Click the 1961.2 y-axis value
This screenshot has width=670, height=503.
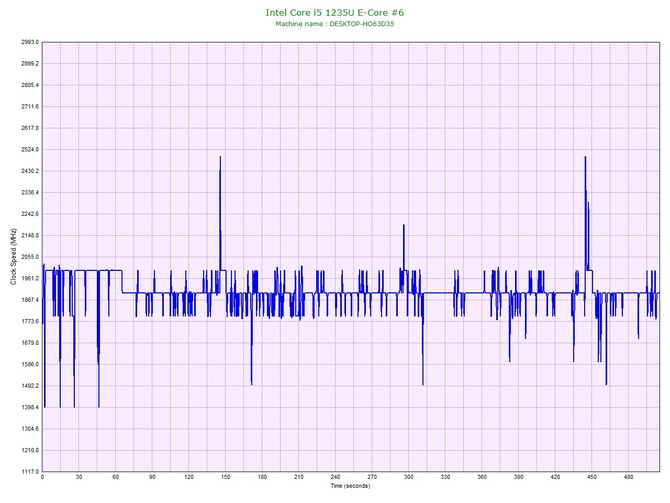tap(30, 279)
